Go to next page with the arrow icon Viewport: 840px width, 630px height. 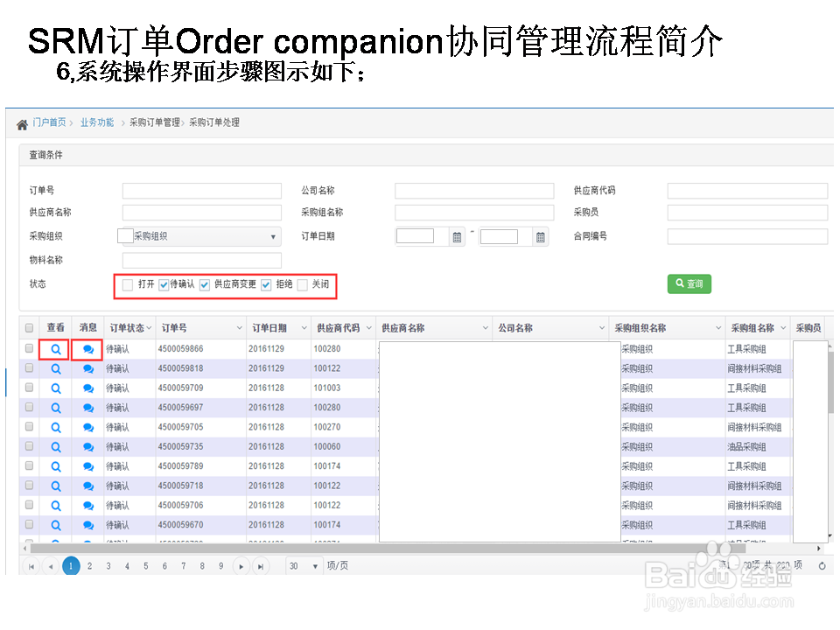point(241,565)
